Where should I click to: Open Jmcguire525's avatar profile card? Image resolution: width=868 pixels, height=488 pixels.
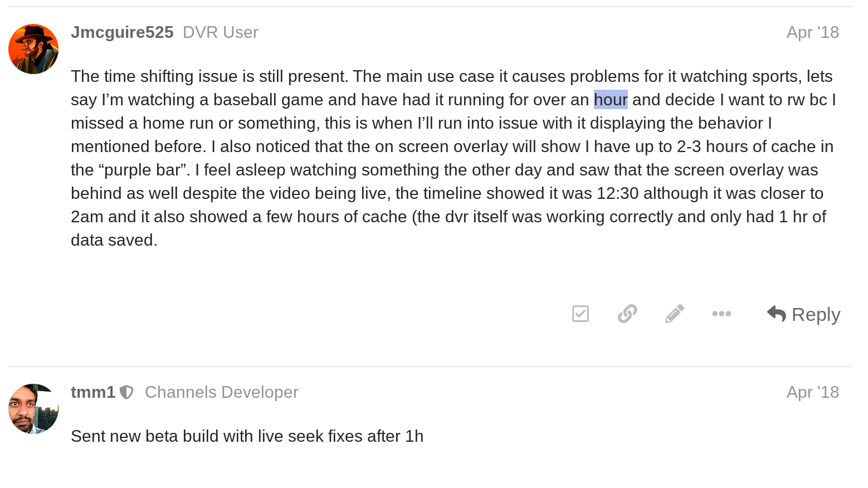point(33,49)
